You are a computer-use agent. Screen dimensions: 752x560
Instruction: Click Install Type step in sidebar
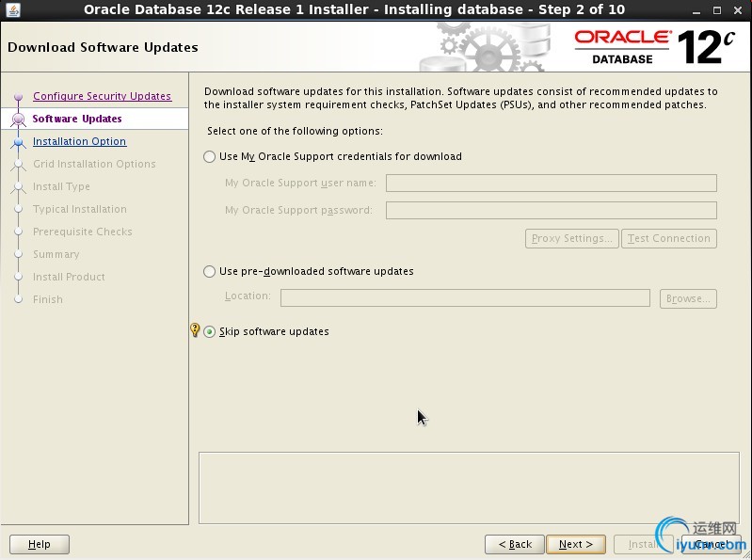point(61,186)
